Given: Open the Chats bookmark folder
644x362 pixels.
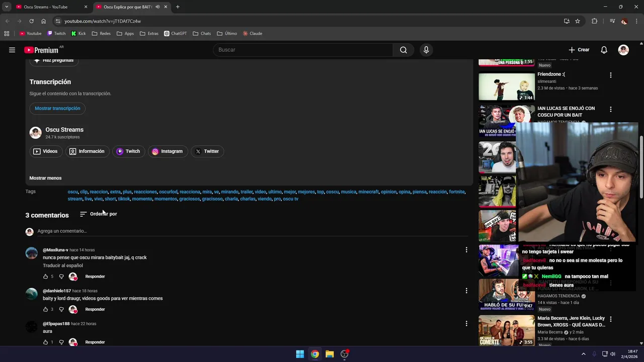Looking at the screenshot, I should point(202,34).
